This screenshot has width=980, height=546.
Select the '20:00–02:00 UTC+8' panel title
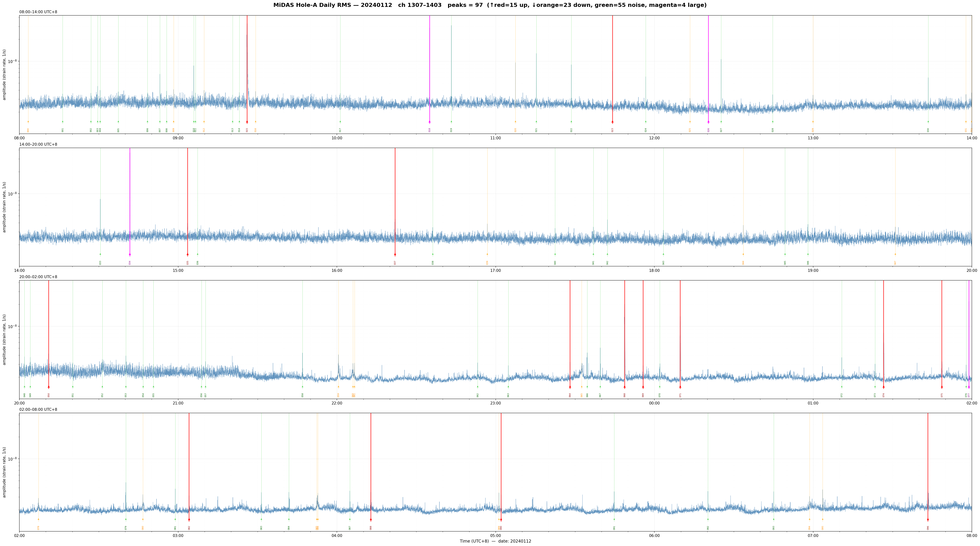pyautogui.click(x=38, y=277)
